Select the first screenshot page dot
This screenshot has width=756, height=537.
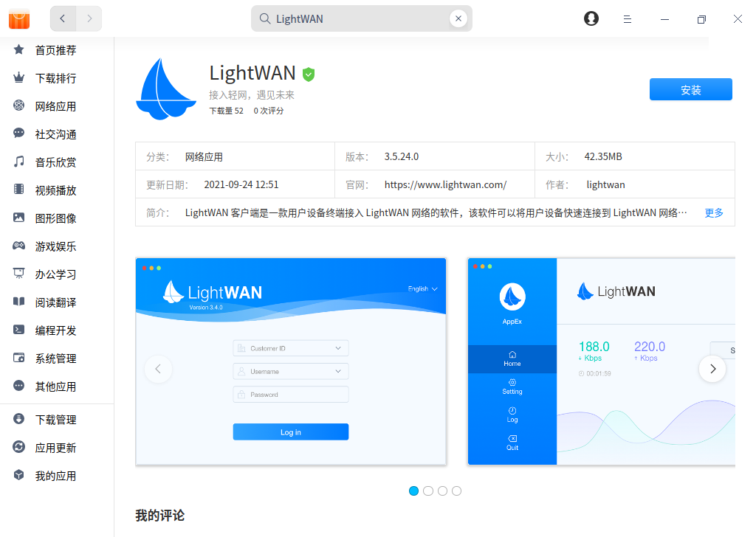414,491
